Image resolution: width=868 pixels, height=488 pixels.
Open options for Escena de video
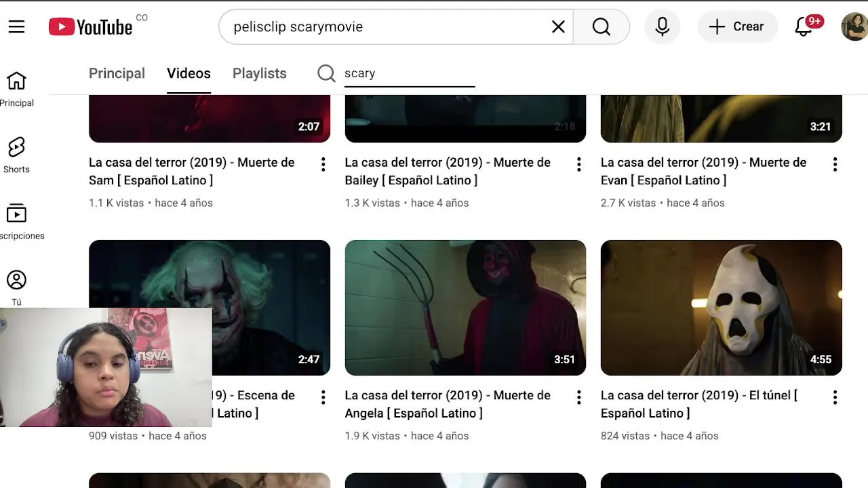(323, 397)
